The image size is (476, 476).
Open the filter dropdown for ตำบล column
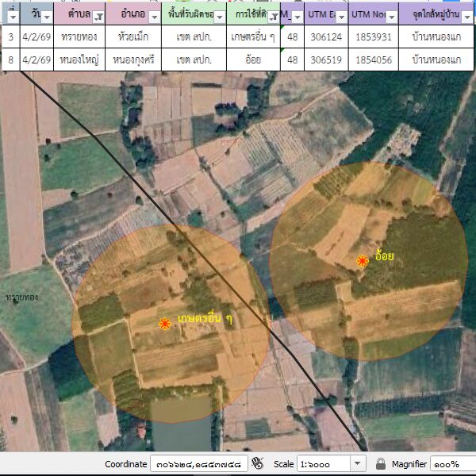tap(98, 17)
